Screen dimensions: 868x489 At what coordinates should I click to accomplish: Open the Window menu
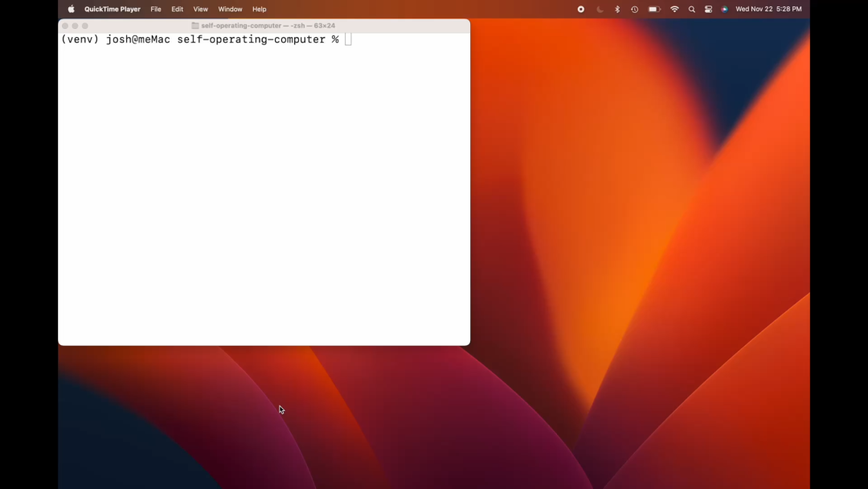pyautogui.click(x=230, y=10)
